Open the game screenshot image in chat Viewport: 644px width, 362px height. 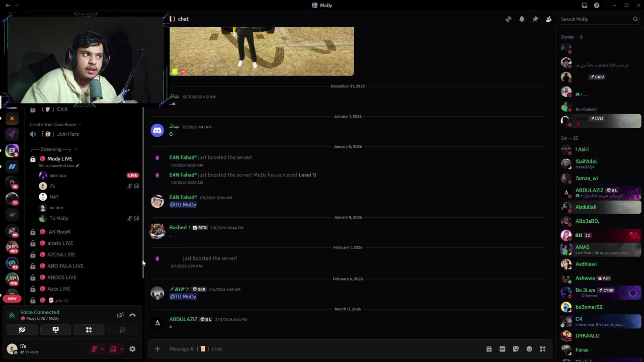[x=262, y=51]
